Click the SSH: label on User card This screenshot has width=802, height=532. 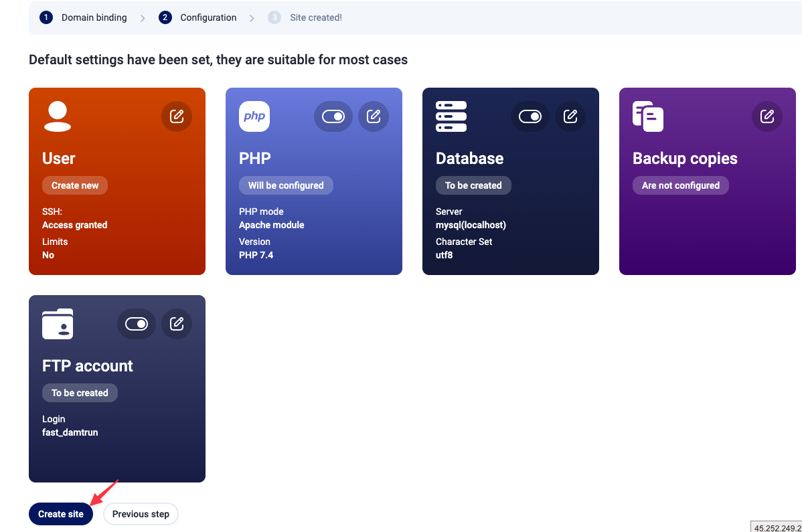[52, 211]
